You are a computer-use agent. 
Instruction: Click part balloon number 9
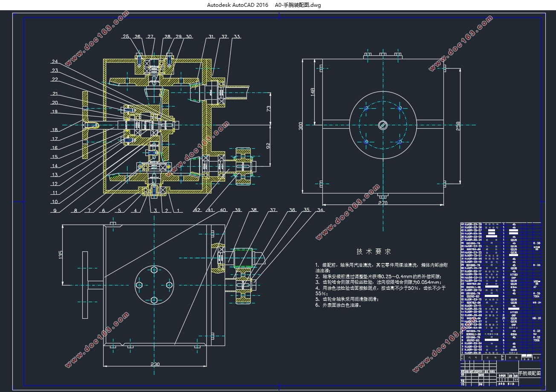click(55, 210)
